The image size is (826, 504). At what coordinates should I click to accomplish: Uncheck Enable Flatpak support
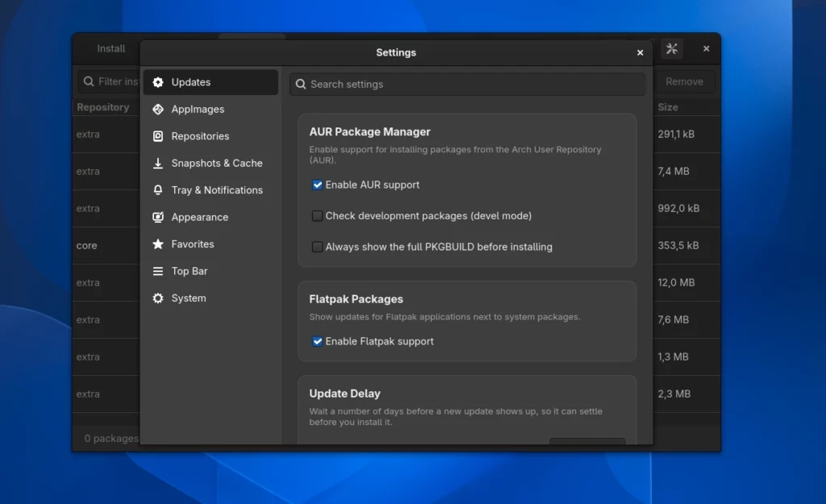tap(317, 341)
